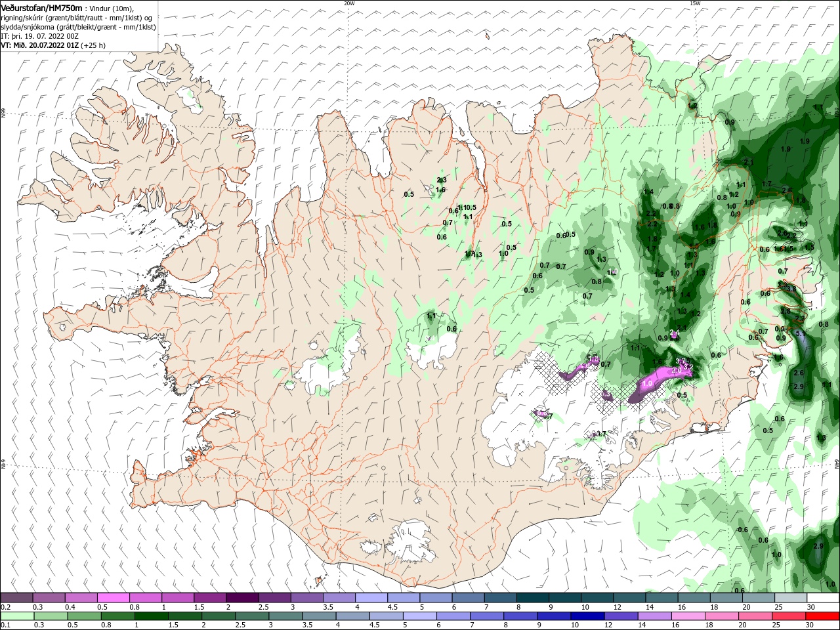Screen dimensions: 840x630
Task: Click the red 30 mm rain legend swatch
Action: pyautogui.click(x=823, y=616)
